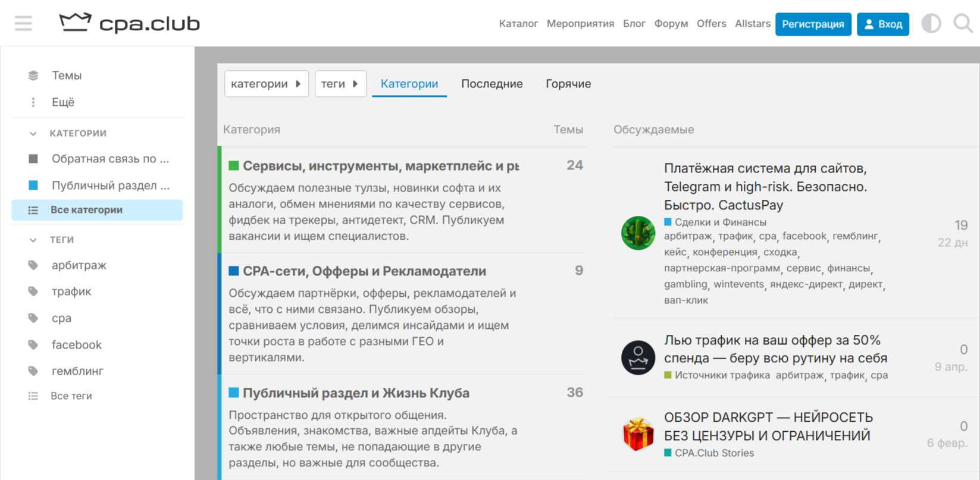Open the hamburger sidebar menu
The width and height of the screenshot is (980, 480).
pyautogui.click(x=23, y=24)
